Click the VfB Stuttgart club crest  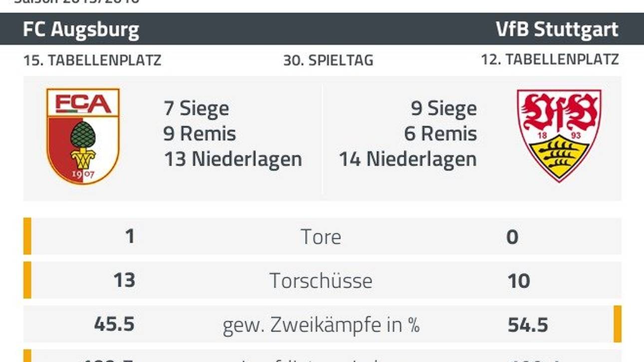tap(559, 135)
